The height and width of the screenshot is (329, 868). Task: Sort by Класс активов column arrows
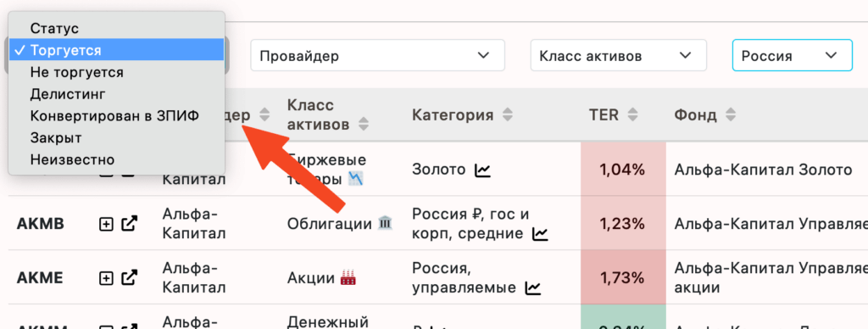coord(363,124)
